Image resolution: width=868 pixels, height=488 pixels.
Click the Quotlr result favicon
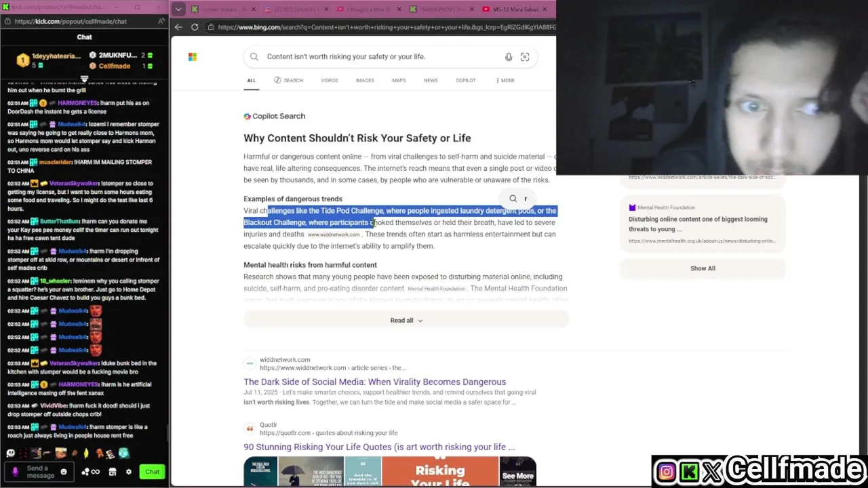(x=250, y=429)
